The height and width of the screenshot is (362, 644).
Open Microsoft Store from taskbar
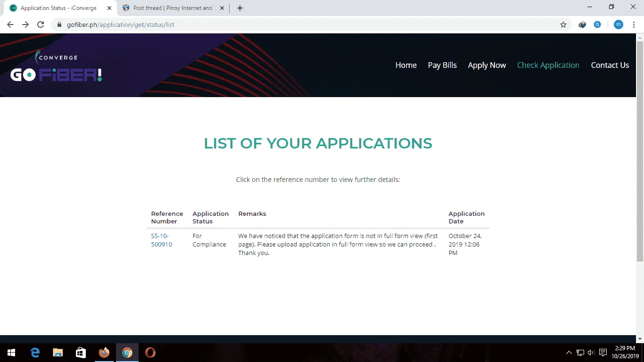(81, 353)
